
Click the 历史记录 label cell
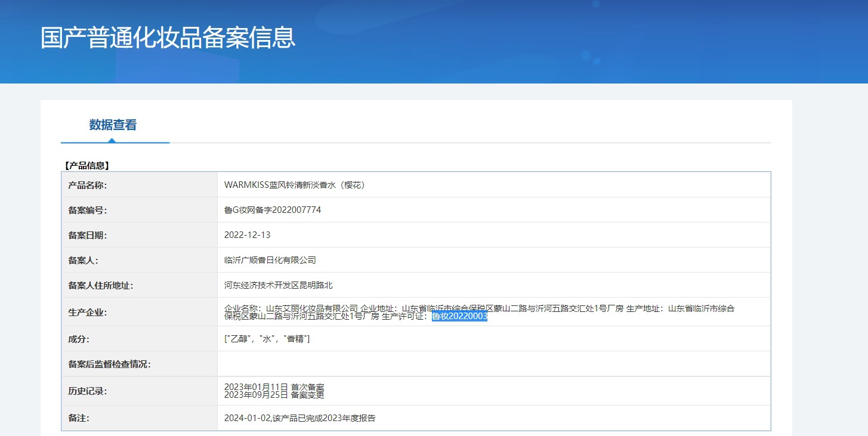click(x=140, y=391)
